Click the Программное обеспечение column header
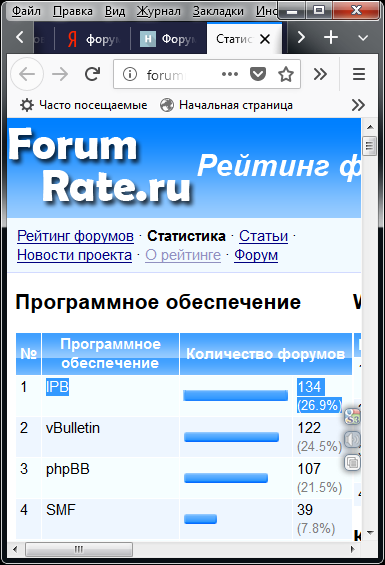The height and width of the screenshot is (565, 385). (110, 354)
